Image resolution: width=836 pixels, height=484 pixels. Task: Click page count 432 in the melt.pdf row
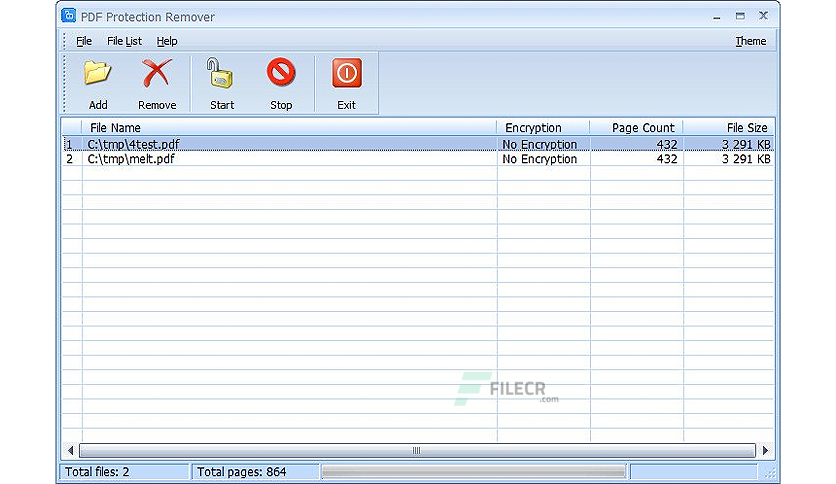pos(667,159)
